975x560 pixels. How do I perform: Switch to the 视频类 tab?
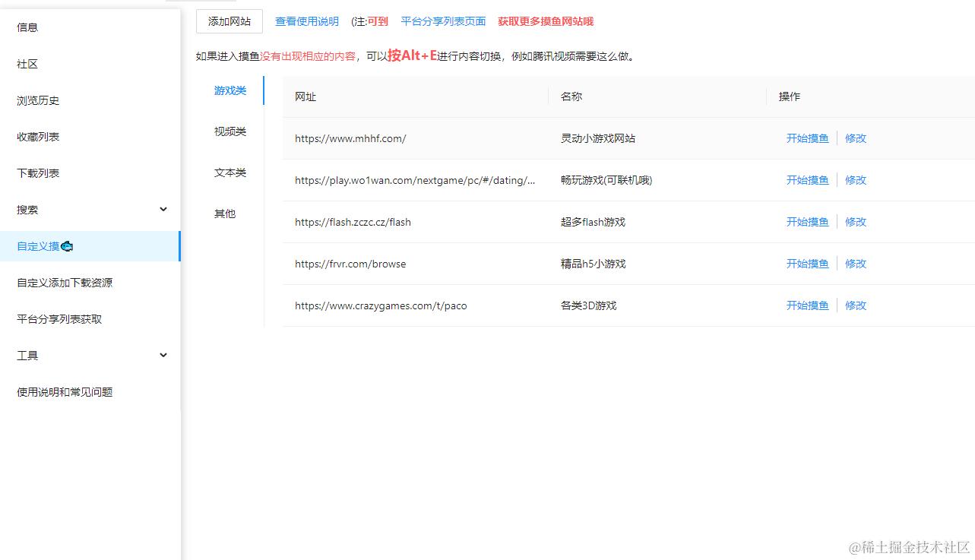coord(230,131)
